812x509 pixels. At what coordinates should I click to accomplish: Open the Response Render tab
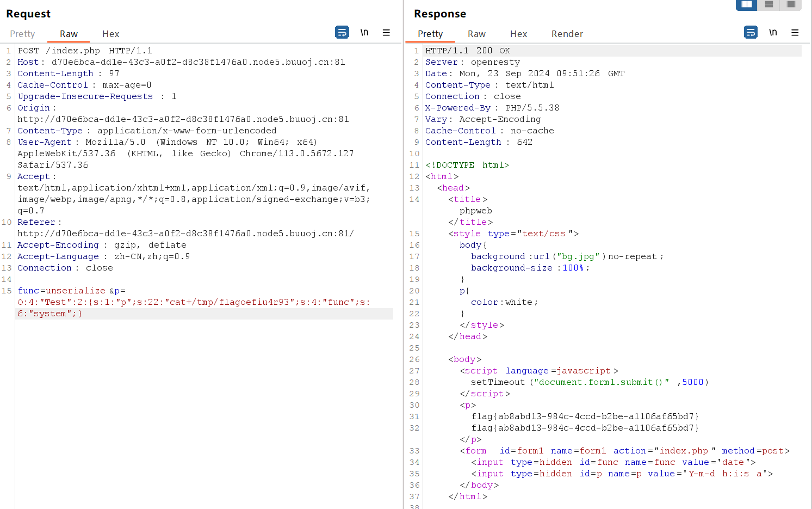(567, 34)
